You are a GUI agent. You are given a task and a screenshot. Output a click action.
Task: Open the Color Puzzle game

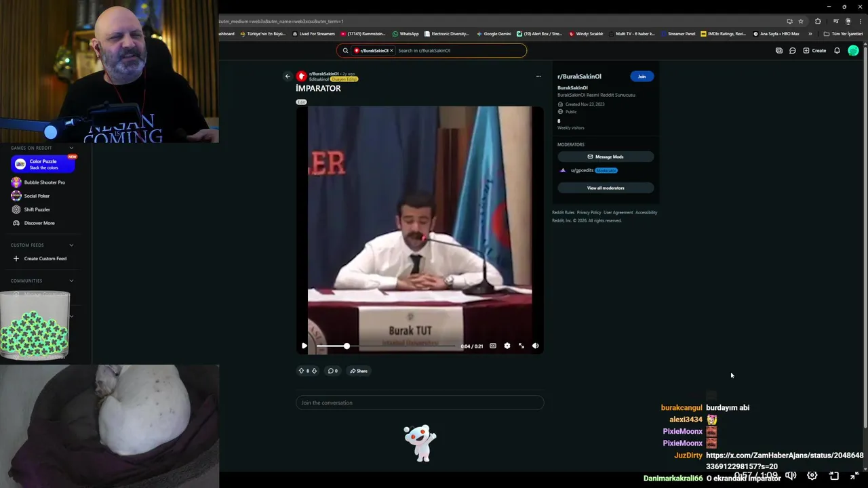click(43, 164)
